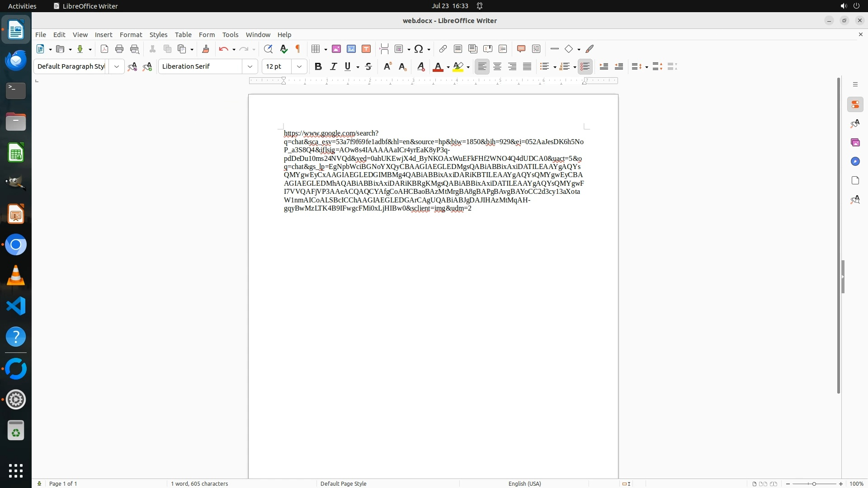Click the zoom slider in status bar
Image resolution: width=868 pixels, height=488 pixels.
[x=814, y=483]
